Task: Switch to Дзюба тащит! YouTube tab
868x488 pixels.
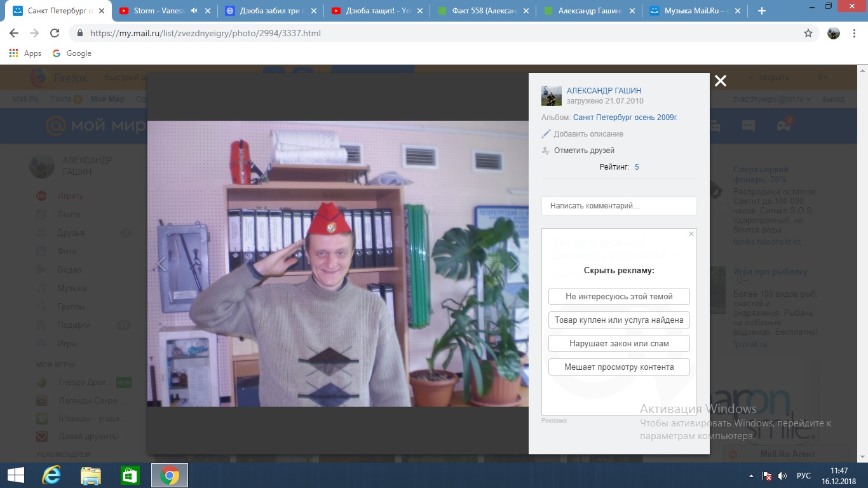Action: tap(377, 11)
